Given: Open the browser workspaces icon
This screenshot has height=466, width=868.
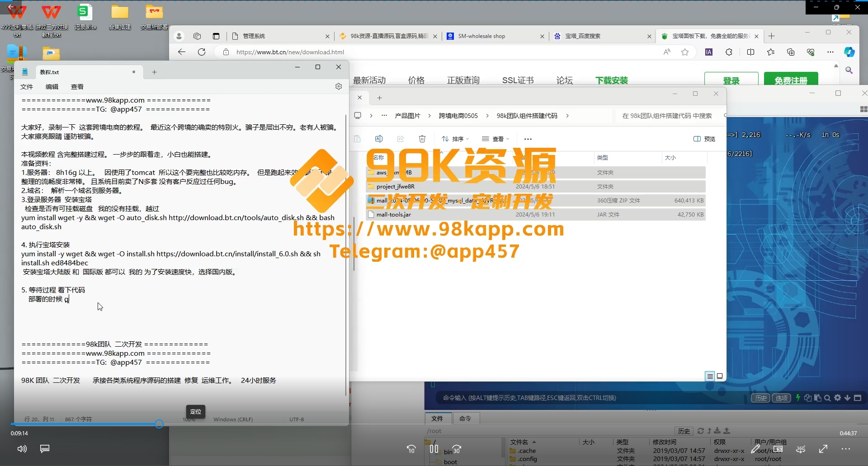Looking at the screenshot, I should pyautogui.click(x=197, y=36).
